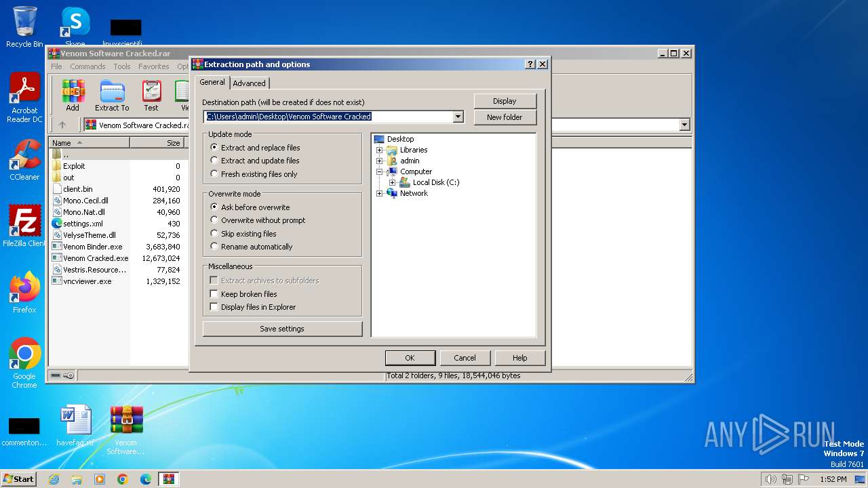This screenshot has height=488, width=868.
Task: Select the client.bin file
Action: [x=77, y=189]
